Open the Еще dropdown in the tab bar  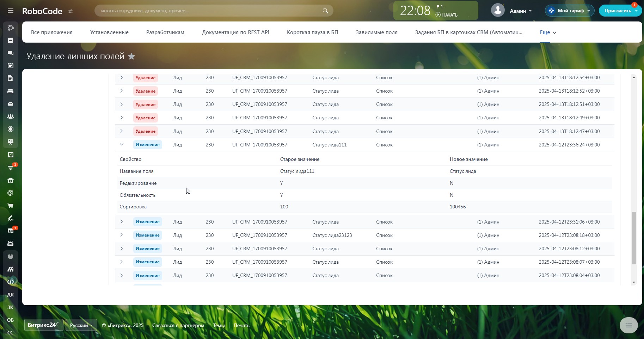point(547,32)
